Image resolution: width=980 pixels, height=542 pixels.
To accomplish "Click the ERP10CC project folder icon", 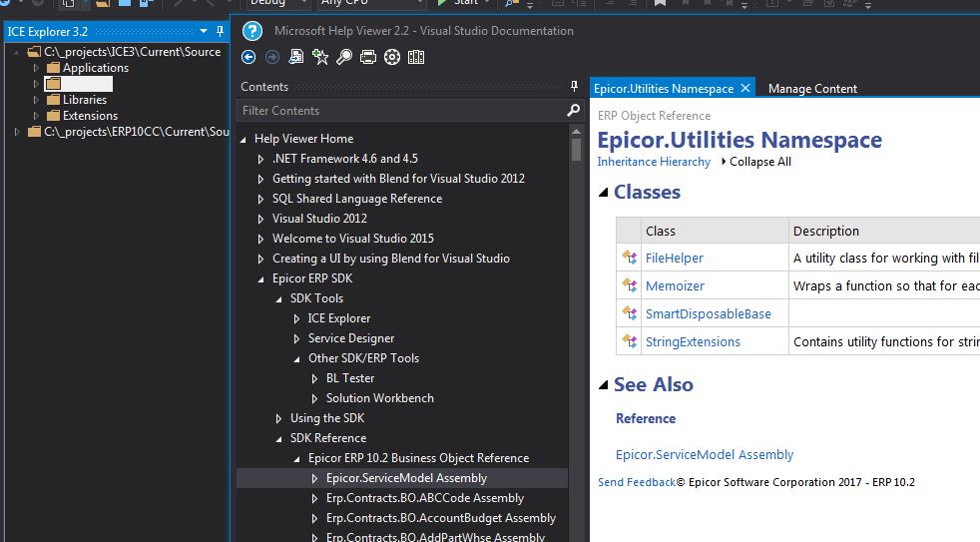I will tap(34, 132).
